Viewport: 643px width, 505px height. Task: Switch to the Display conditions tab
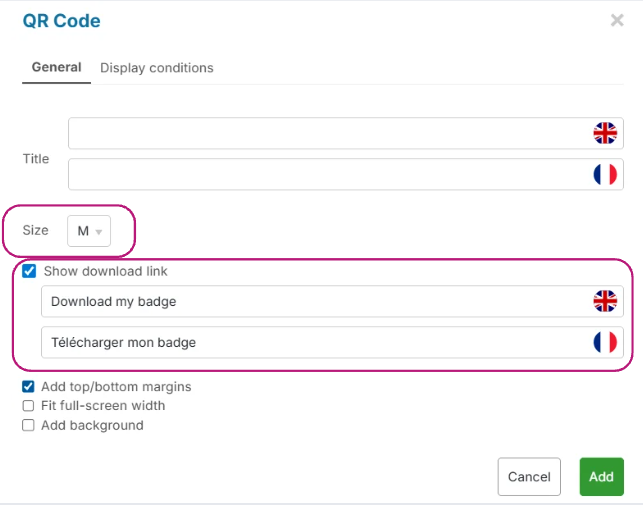coord(157,68)
